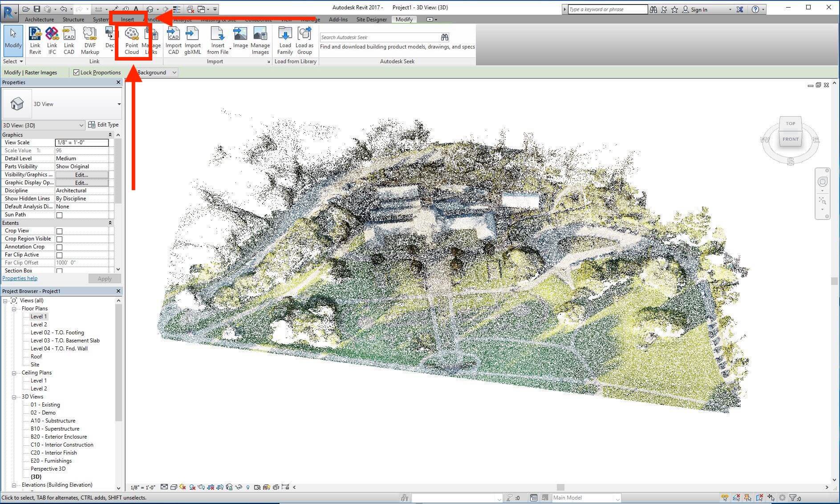Click the Undo arrow icon
The height and width of the screenshot is (504, 840).
pyautogui.click(x=63, y=9)
